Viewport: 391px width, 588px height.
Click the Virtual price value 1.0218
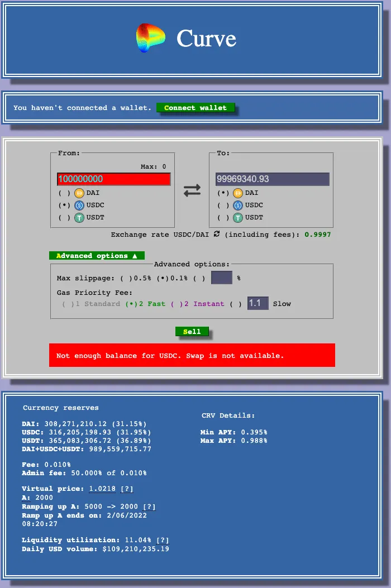click(x=102, y=489)
